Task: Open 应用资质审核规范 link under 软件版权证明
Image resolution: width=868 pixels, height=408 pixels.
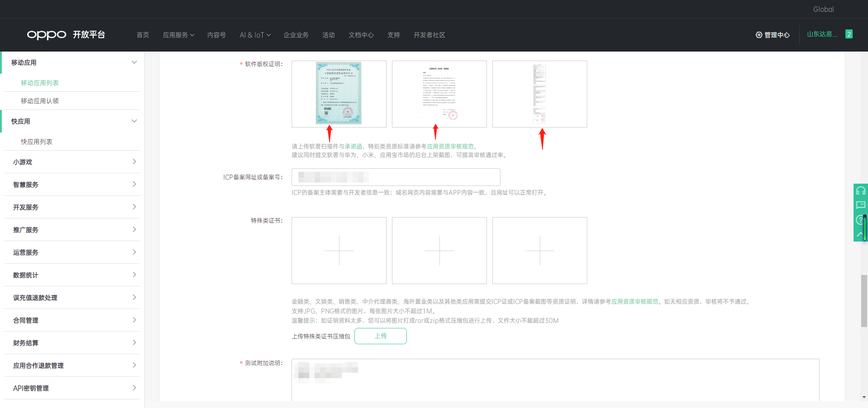Action: [450, 147]
